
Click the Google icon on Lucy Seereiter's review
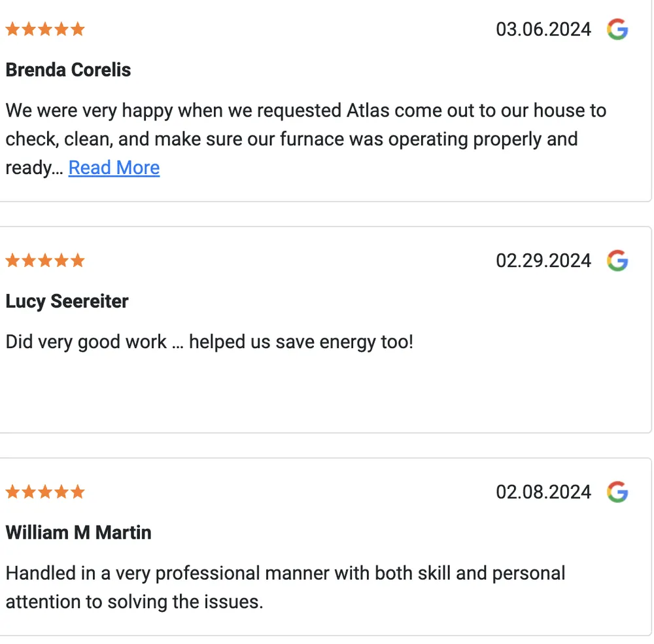click(x=617, y=260)
